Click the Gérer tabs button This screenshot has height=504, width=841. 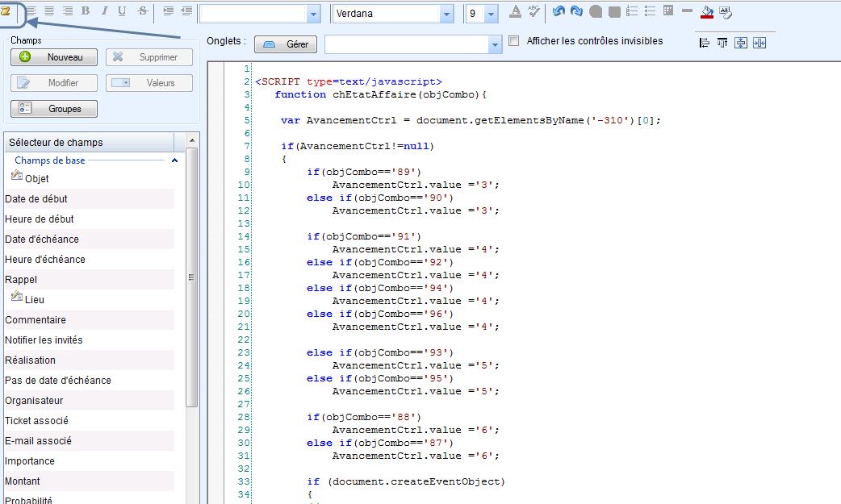click(286, 44)
